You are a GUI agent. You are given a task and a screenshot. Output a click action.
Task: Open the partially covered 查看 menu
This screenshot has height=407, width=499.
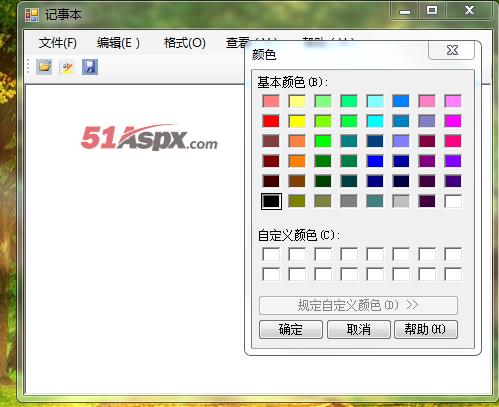[x=237, y=43]
